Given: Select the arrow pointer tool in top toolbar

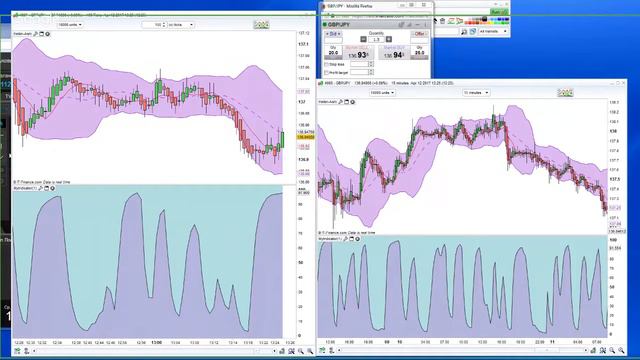Looking at the screenshot, I should pyautogui.click(x=436, y=21).
